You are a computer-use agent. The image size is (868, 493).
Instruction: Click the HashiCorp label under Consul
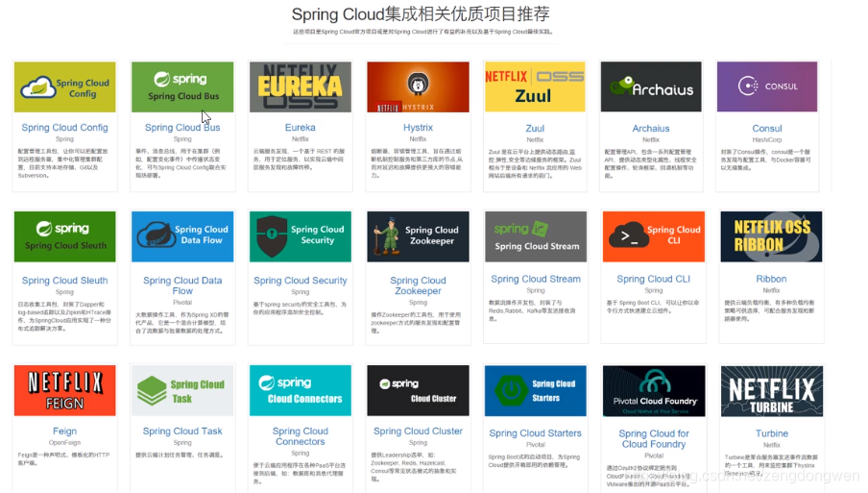(x=767, y=140)
